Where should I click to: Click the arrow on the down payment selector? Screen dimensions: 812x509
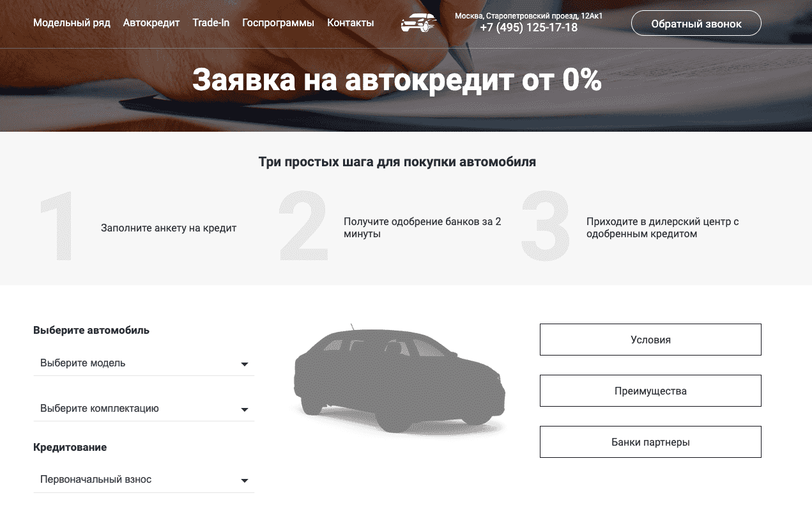pos(245,480)
